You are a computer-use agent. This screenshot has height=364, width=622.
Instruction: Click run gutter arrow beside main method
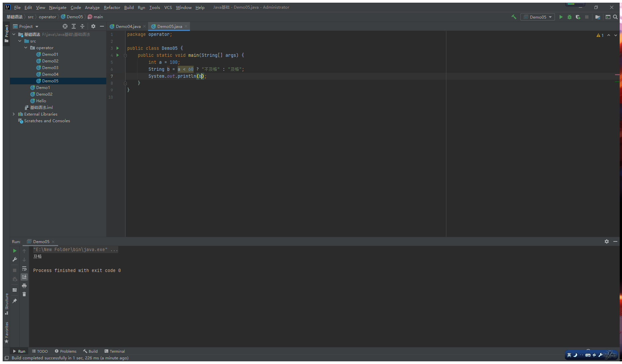[x=118, y=55]
